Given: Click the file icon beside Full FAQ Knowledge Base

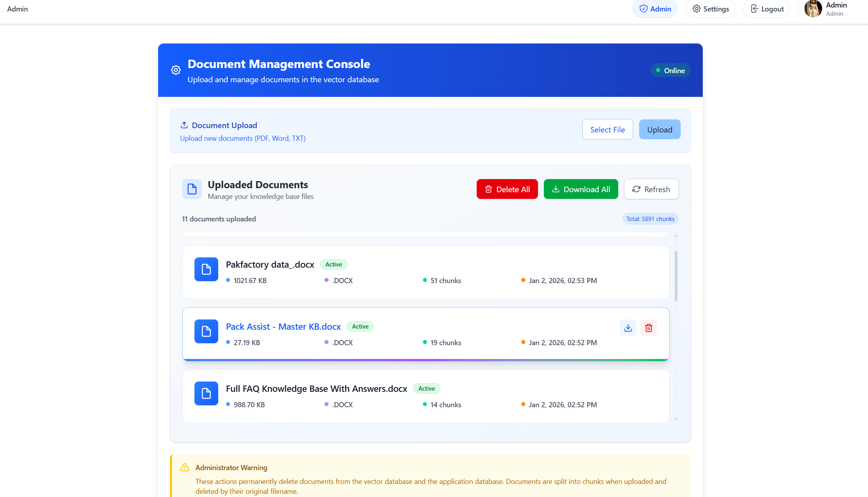Looking at the screenshot, I should pyautogui.click(x=206, y=393).
